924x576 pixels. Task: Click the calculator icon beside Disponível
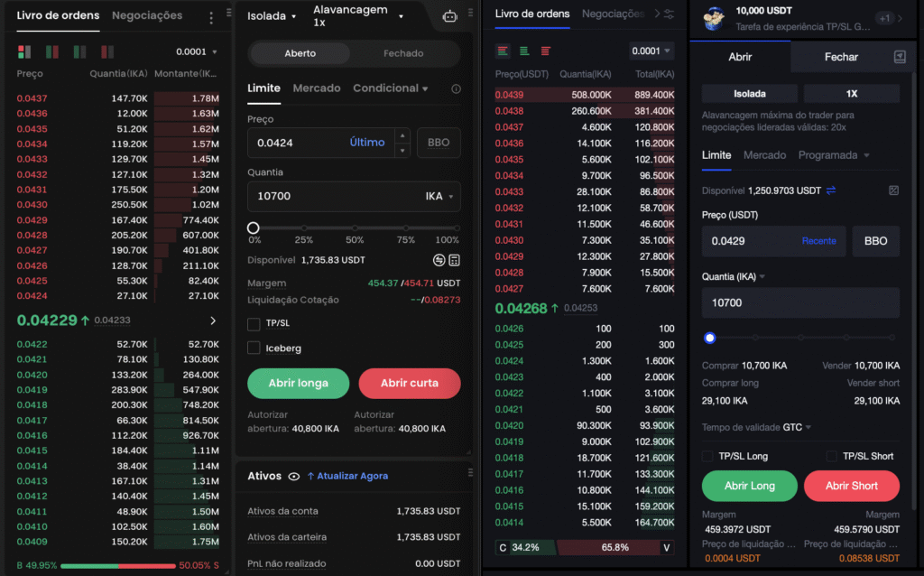pyautogui.click(x=454, y=260)
